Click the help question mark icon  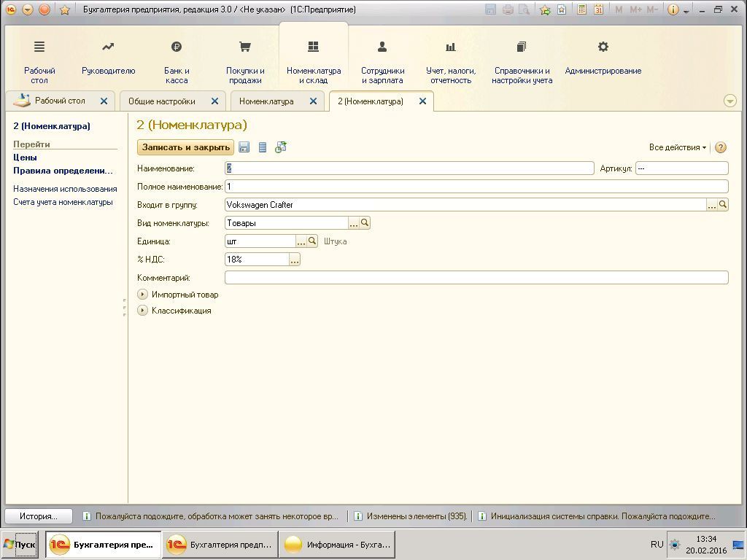[721, 147]
